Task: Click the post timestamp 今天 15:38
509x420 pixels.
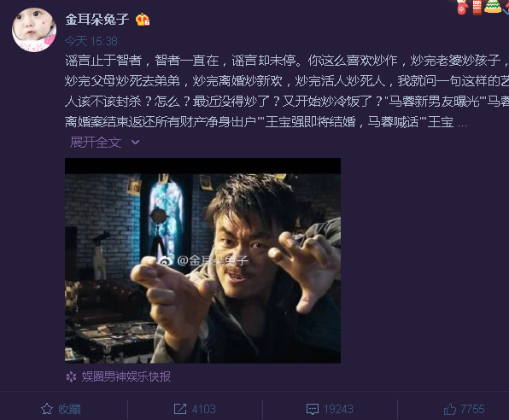Action: pyautogui.click(x=91, y=41)
